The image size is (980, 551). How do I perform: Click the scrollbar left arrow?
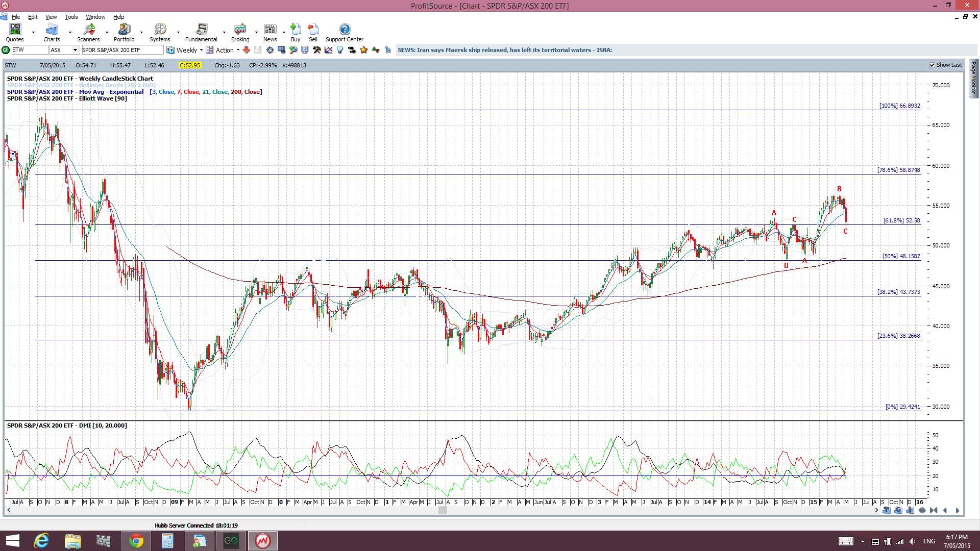click(x=8, y=510)
